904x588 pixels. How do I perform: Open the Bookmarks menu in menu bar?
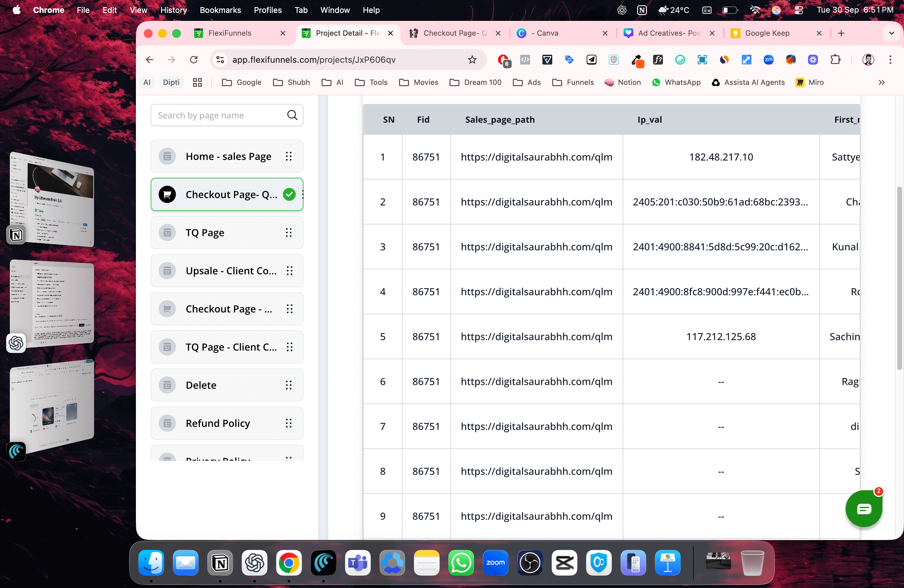click(x=220, y=10)
